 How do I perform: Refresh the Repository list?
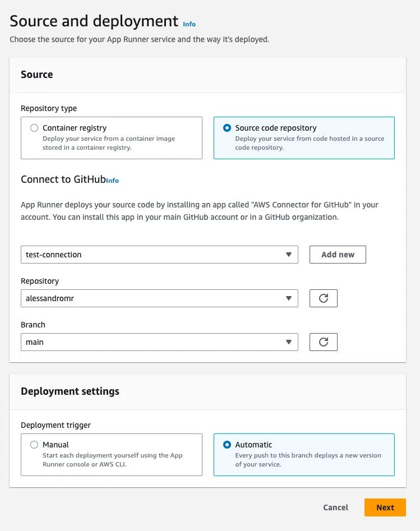point(323,298)
